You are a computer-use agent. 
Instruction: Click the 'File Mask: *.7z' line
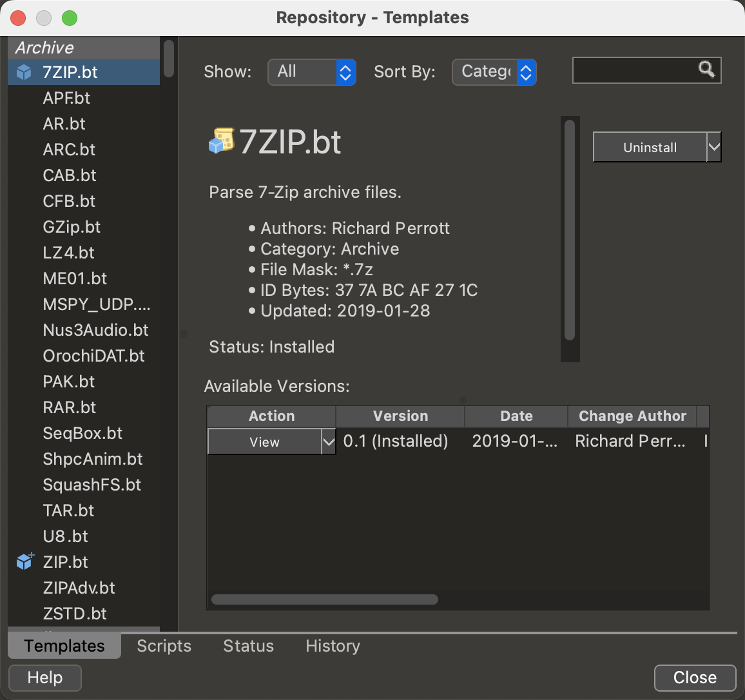tap(316, 269)
